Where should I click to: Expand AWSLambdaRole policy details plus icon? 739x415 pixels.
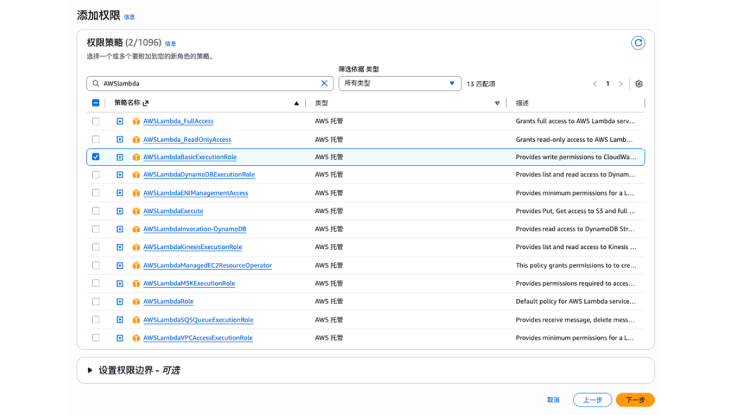pyautogui.click(x=120, y=301)
